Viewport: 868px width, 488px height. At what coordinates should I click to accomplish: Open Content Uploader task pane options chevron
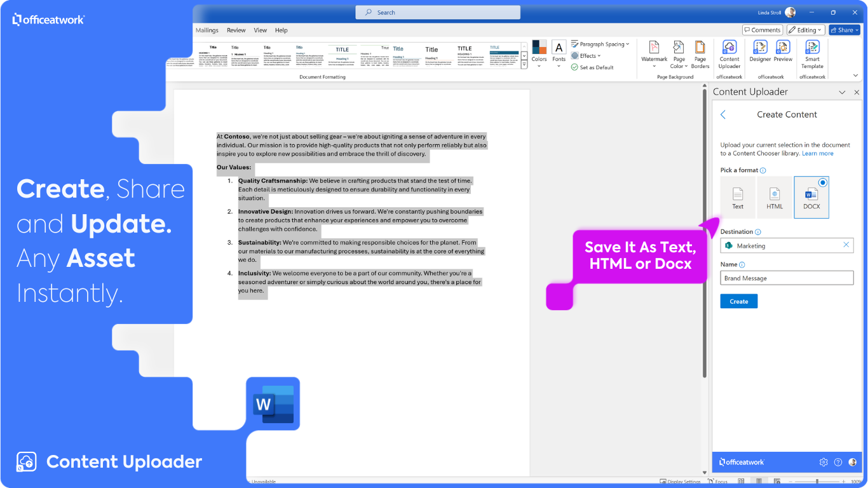tap(842, 92)
